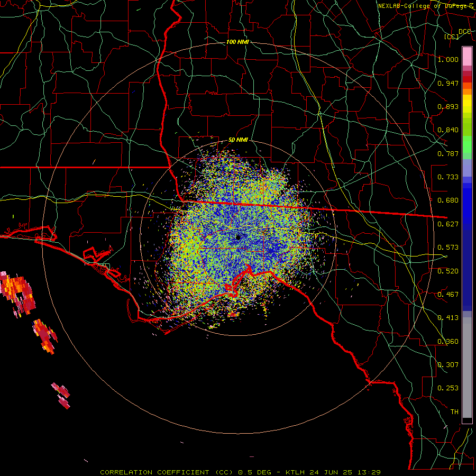Click the DCC [CC] legend title

coord(457,34)
